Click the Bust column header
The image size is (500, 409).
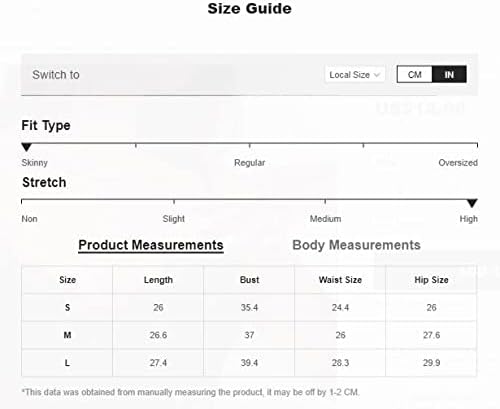[249, 280]
